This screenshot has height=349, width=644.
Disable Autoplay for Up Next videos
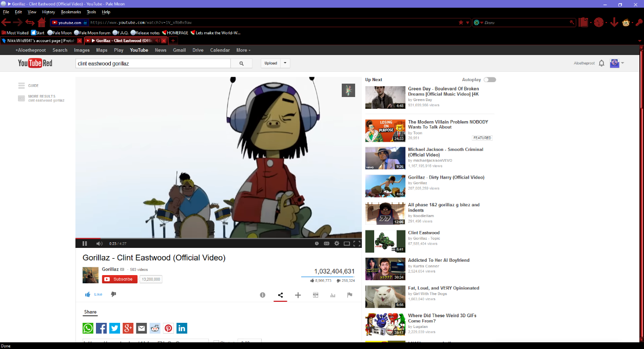click(489, 80)
